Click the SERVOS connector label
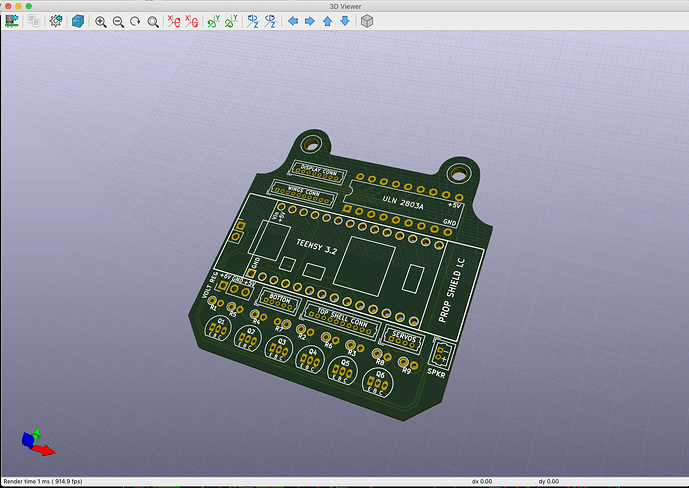The height and width of the screenshot is (488, 689). tap(404, 337)
